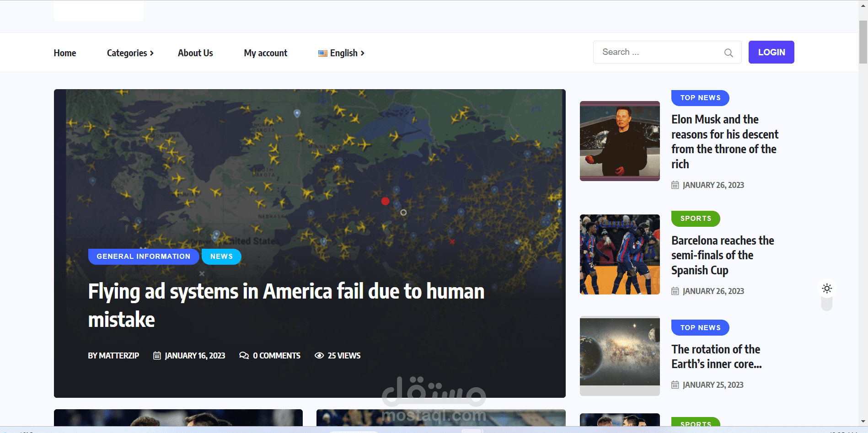Open Barcelona reaches the semi-finals headline
Viewport: 868px width, 433px height.
(723, 255)
